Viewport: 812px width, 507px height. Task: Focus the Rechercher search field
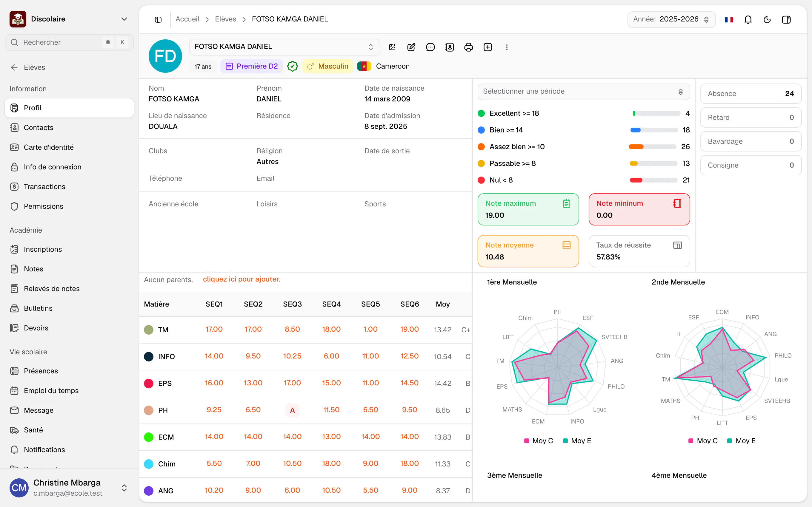[69, 42]
